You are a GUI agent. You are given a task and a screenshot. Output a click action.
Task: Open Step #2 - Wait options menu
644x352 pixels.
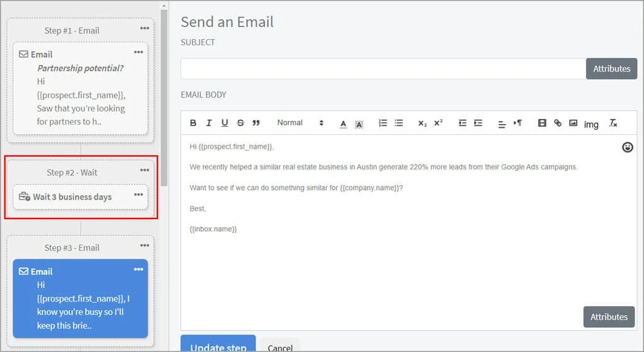click(x=145, y=170)
